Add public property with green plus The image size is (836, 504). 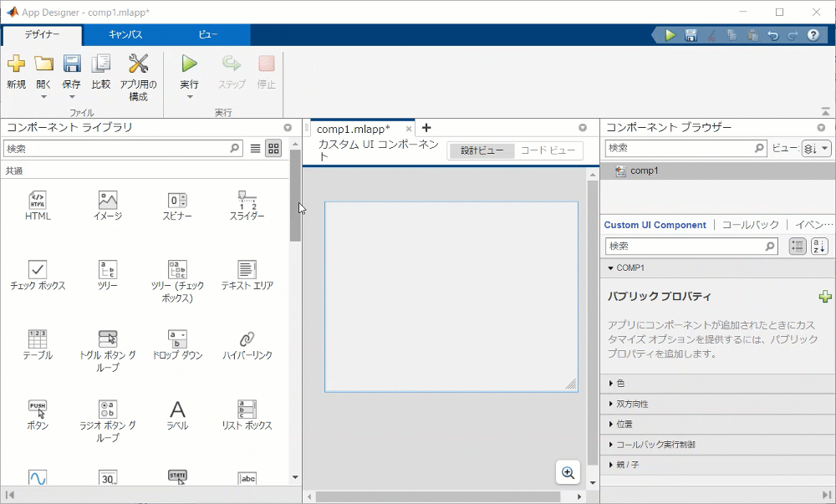pos(825,297)
